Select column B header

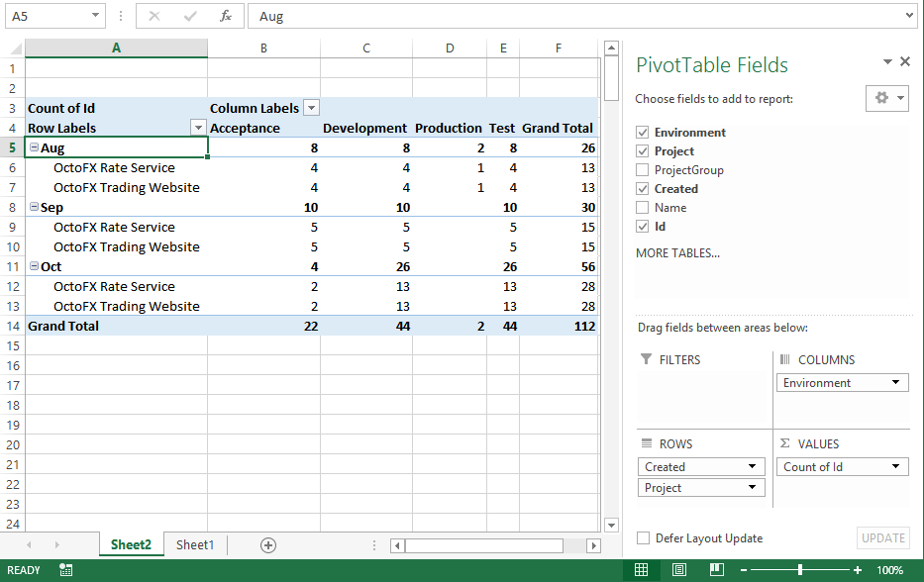(264, 48)
